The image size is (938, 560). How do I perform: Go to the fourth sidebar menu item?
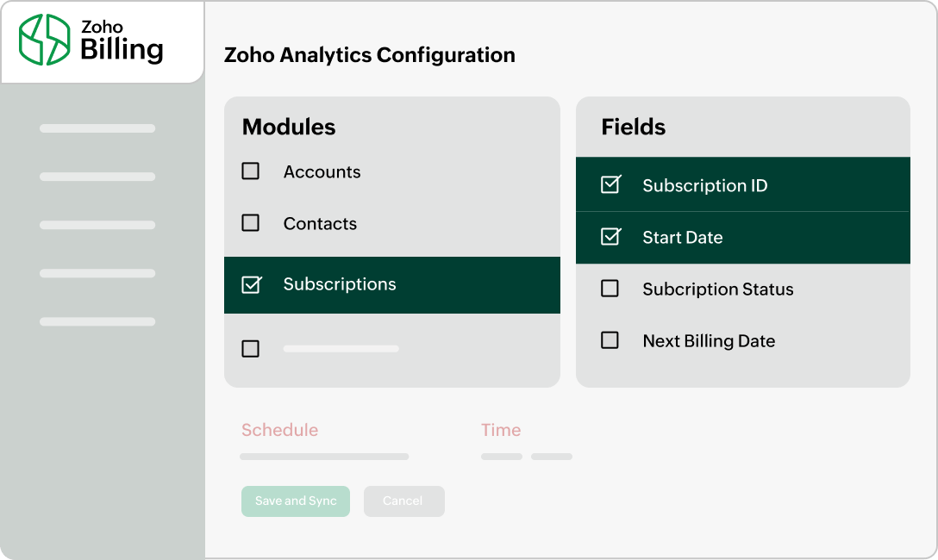coord(97,273)
